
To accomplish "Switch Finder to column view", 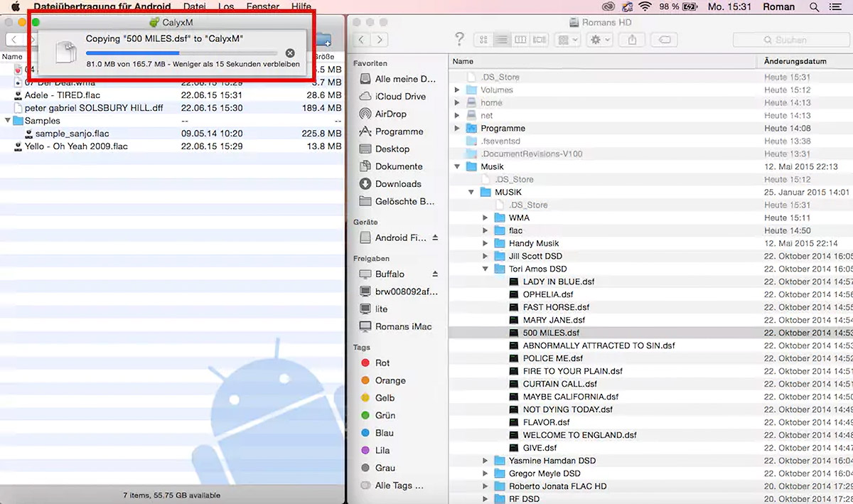I will 520,40.
